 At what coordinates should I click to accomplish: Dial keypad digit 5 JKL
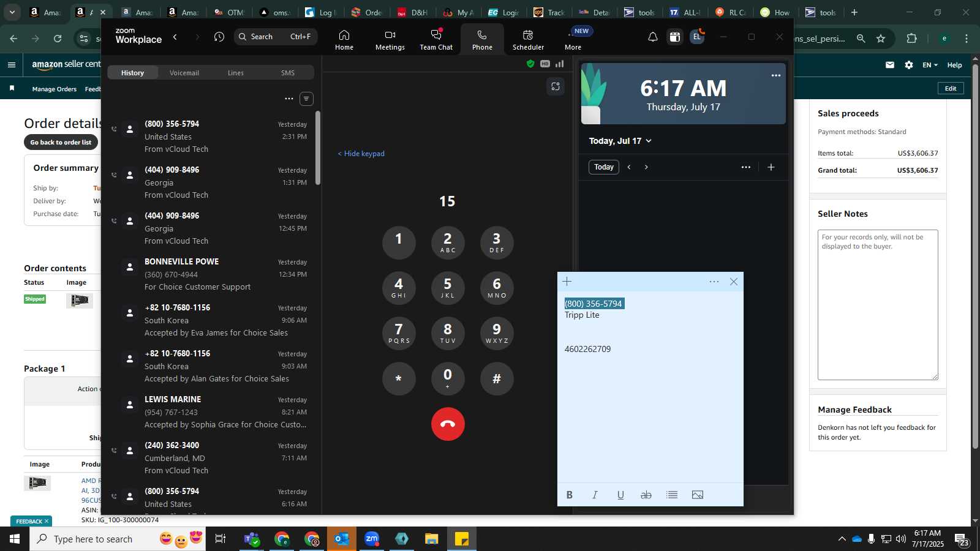coord(448,288)
